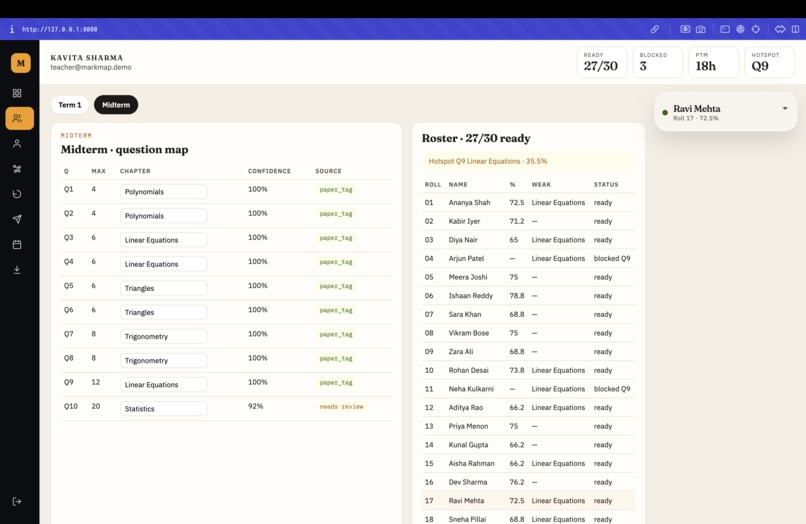Image resolution: width=806 pixels, height=524 pixels.
Task: Click 'blocked Q9' status for Neha Kulkarni
Action: tap(612, 389)
